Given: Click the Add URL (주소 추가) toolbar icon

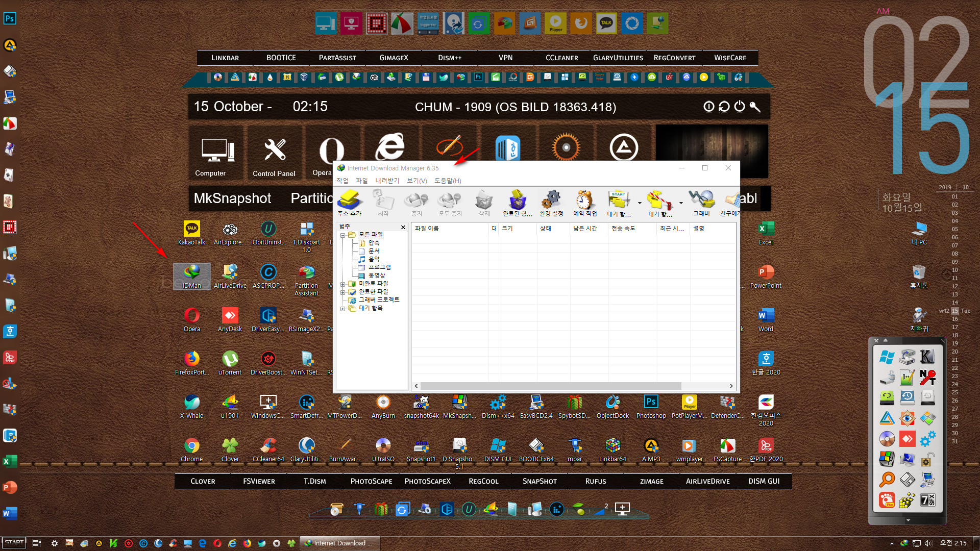Looking at the screenshot, I should coord(349,203).
